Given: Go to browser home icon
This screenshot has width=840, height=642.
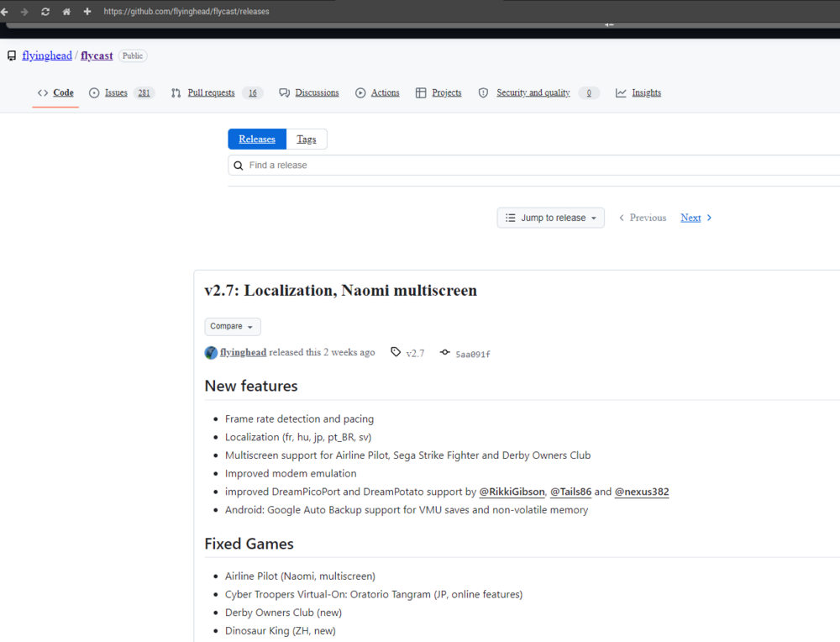Looking at the screenshot, I should [66, 11].
